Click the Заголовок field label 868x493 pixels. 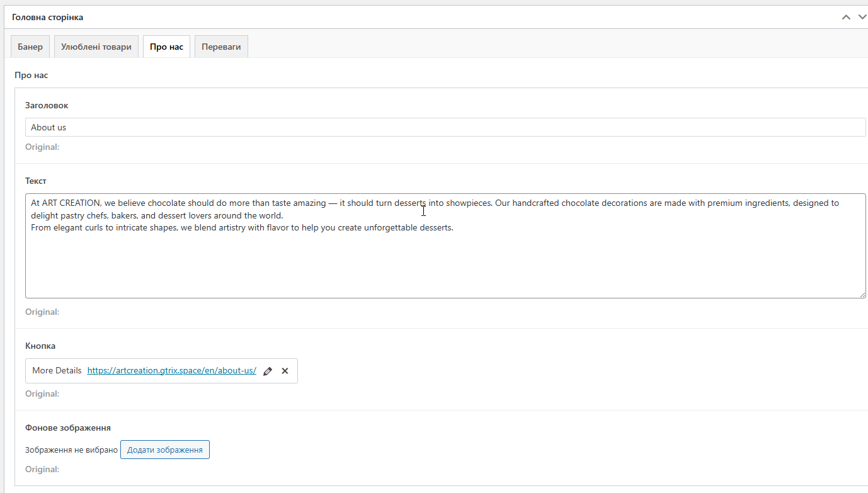tap(47, 105)
